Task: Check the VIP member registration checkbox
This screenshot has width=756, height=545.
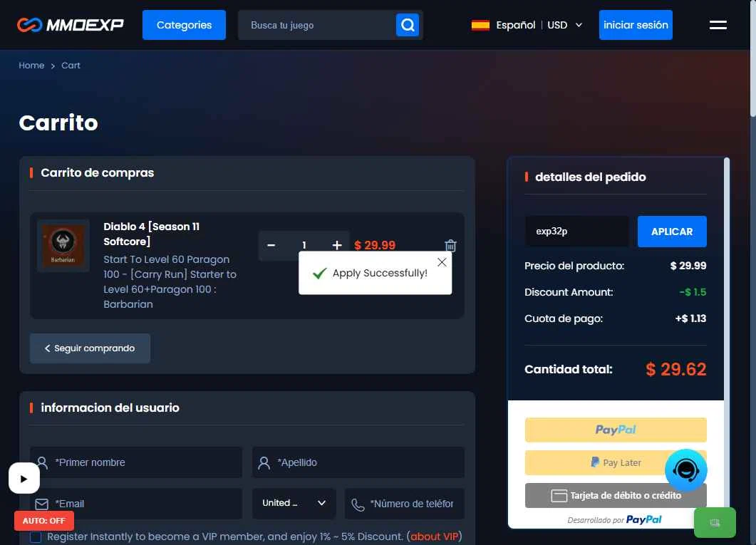Action: pyautogui.click(x=36, y=537)
